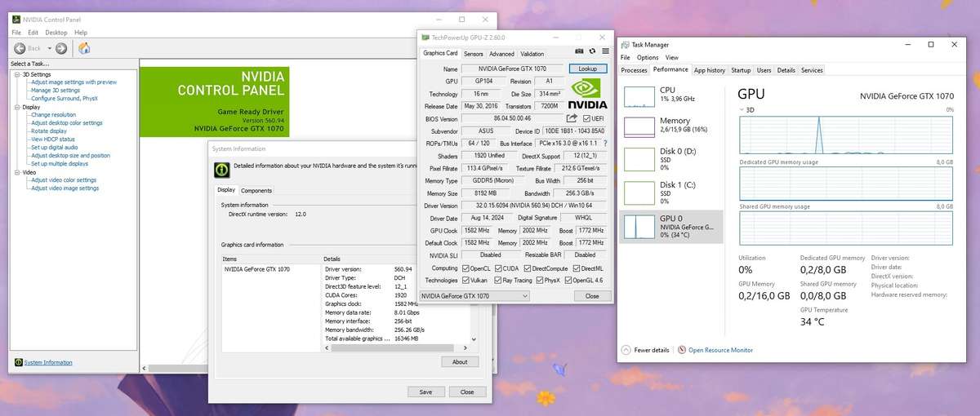Click the BIOS export share icon in GPU-Z
The width and height of the screenshot is (980, 416).
572,118
